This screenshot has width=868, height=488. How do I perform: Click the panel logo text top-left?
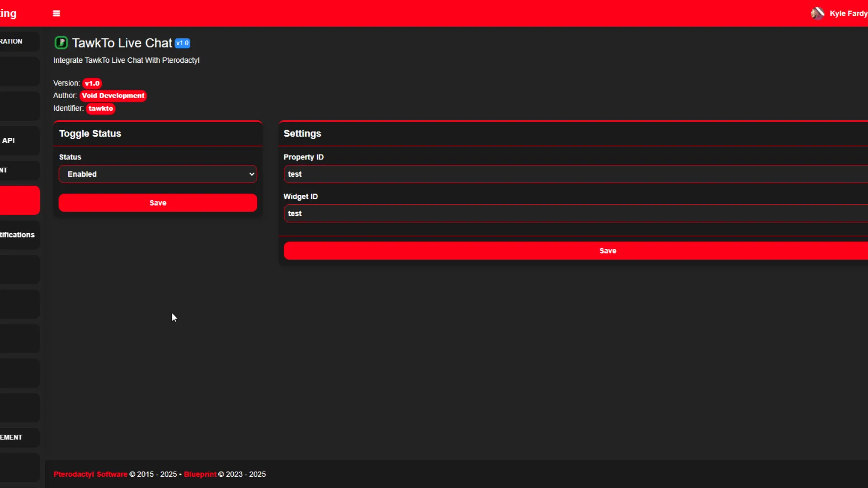click(8, 14)
